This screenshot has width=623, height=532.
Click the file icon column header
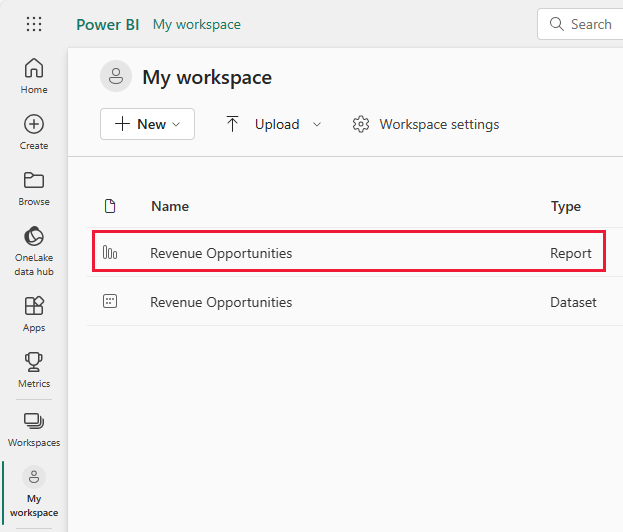pos(110,206)
